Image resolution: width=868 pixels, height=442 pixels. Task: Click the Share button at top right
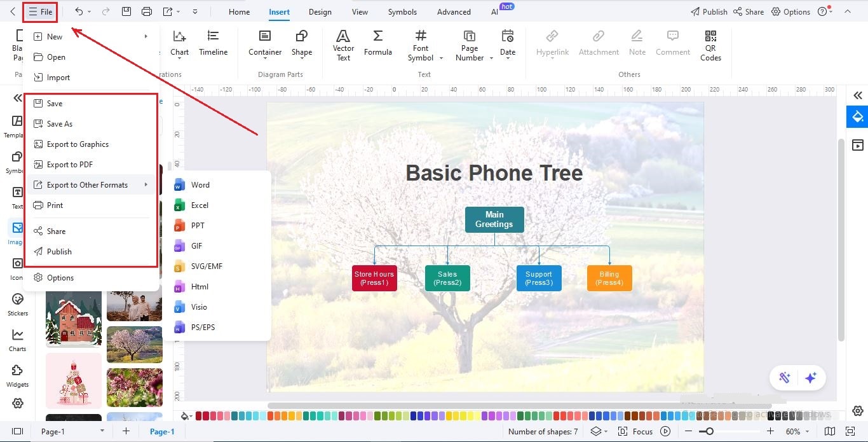(749, 11)
